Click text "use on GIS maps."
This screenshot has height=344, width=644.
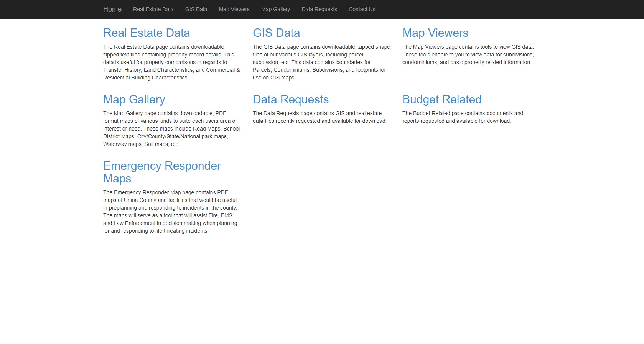[274, 78]
